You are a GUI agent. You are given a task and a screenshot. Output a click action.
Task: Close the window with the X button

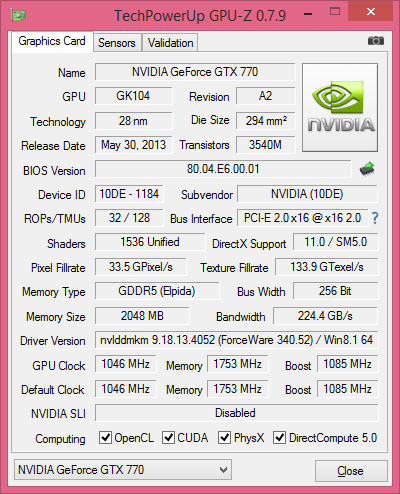click(370, 12)
